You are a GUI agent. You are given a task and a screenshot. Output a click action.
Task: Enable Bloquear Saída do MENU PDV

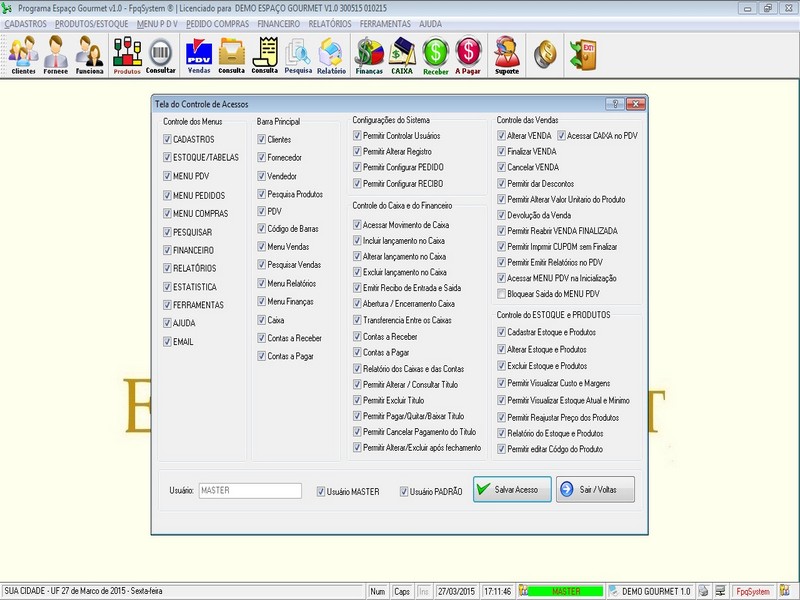pos(502,294)
